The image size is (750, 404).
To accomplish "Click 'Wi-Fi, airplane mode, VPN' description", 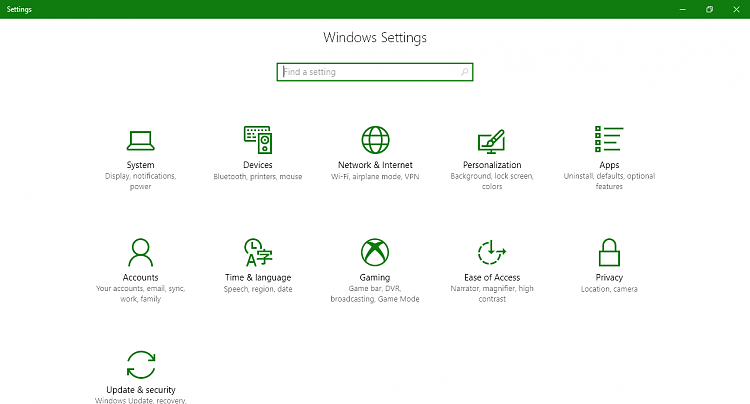I will 375,176.
